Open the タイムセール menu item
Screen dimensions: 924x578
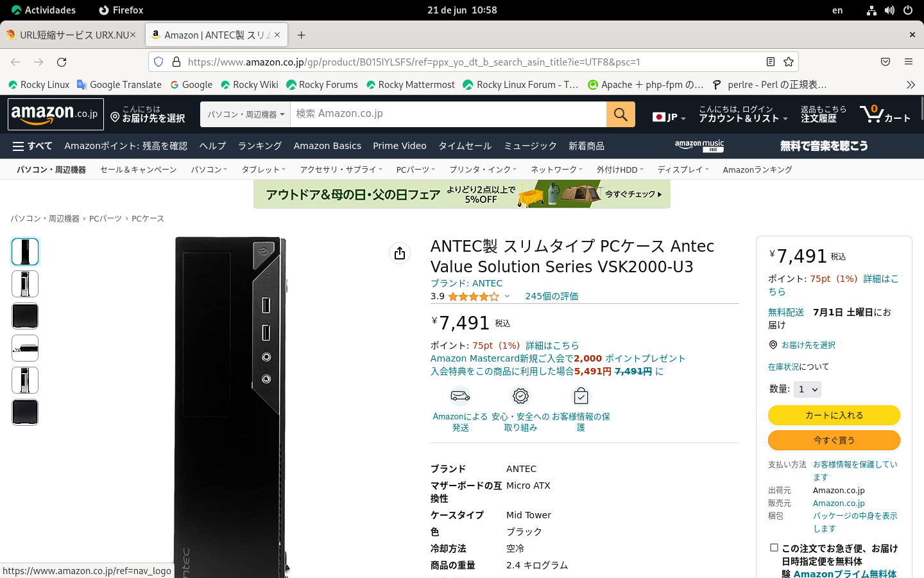[x=465, y=146]
